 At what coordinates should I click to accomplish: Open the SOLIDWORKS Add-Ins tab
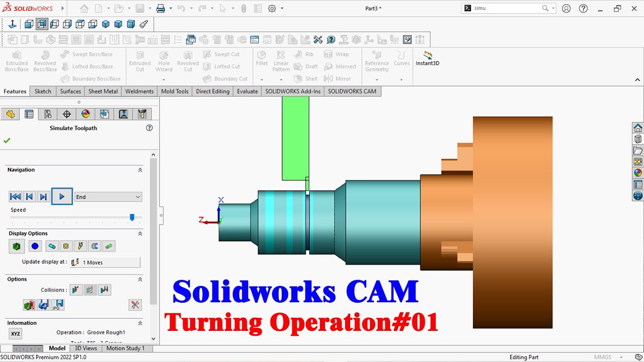pyautogui.click(x=293, y=91)
